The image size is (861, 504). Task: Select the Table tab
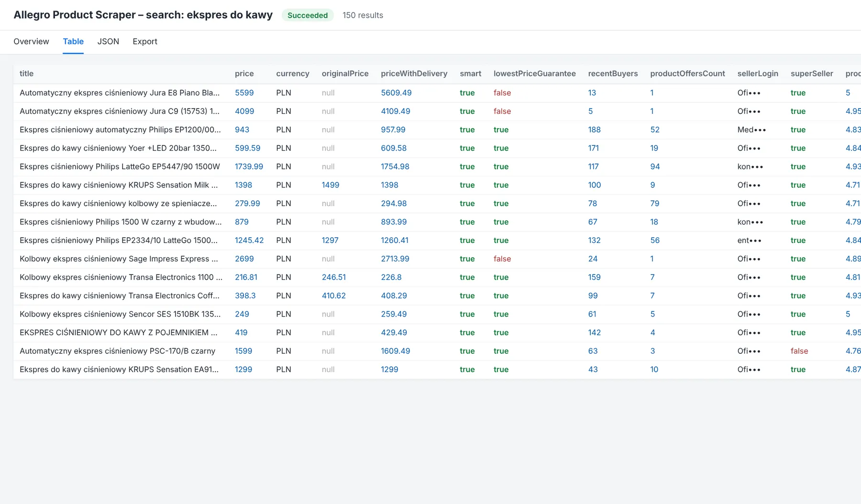[73, 42]
